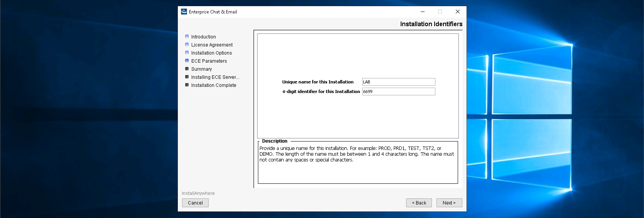
Task: Select the ECE Parameters step label
Action: 209,61
